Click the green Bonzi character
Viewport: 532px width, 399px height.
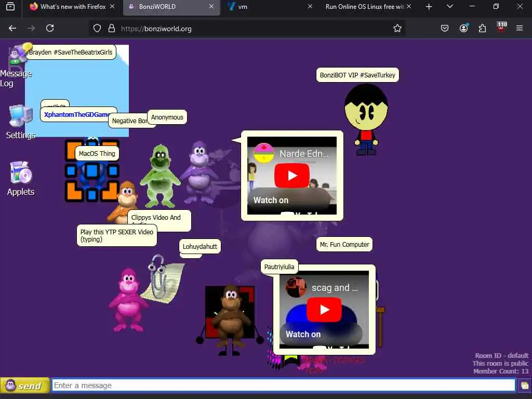160,176
